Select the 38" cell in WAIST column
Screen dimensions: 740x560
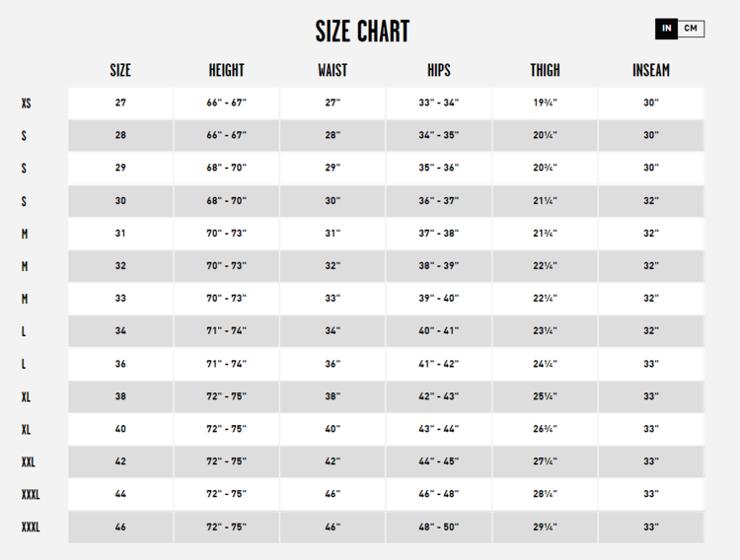pos(333,396)
